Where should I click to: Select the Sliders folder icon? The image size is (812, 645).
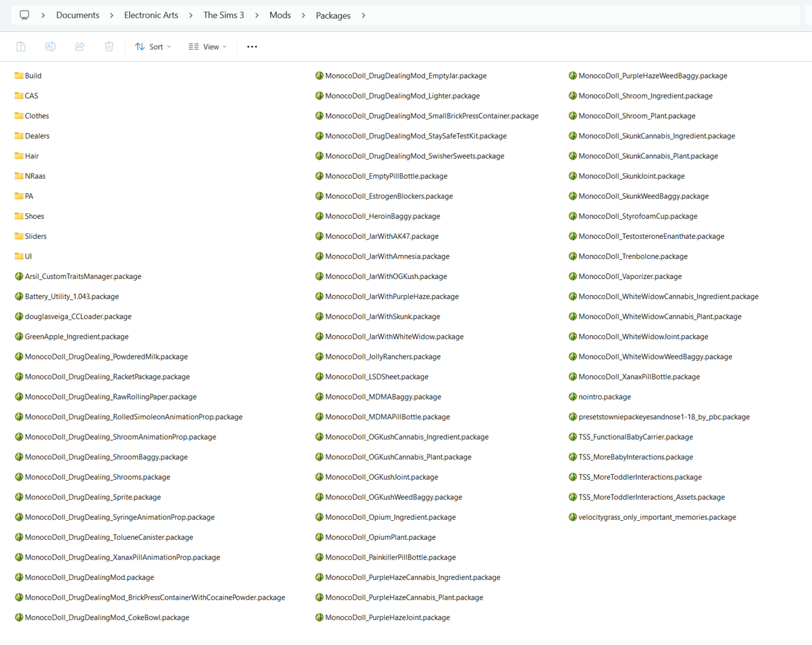coord(19,236)
